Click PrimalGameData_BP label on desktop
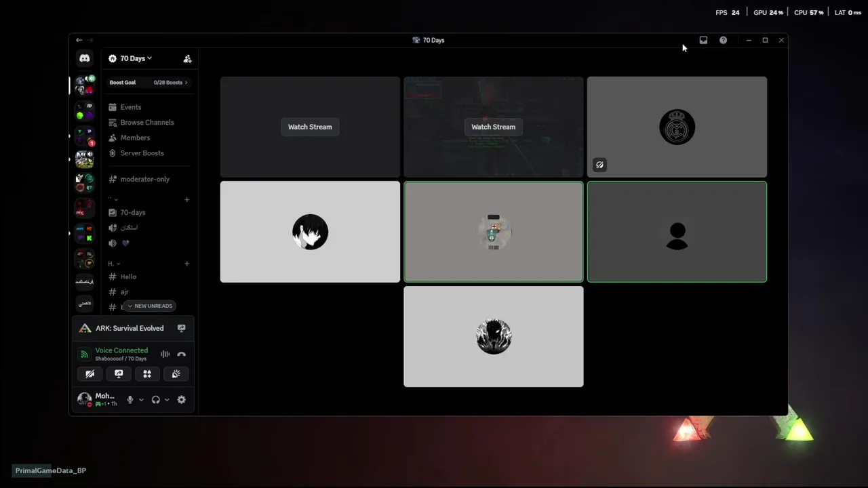Screen dimensions: 868x488 pyautogui.click(x=51, y=470)
